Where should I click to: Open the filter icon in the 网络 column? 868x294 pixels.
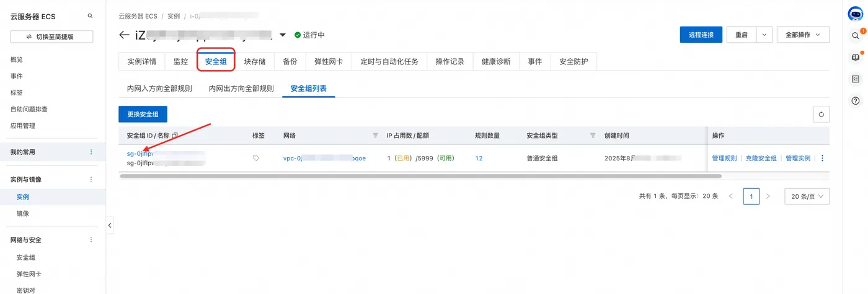[x=375, y=136]
